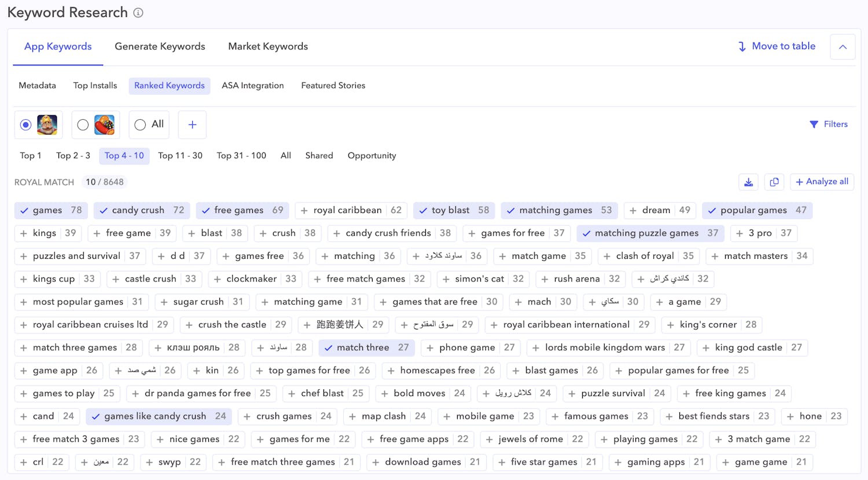Collapse the panel with the top-right chevron
Viewport: 868px width, 480px height.
843,46
